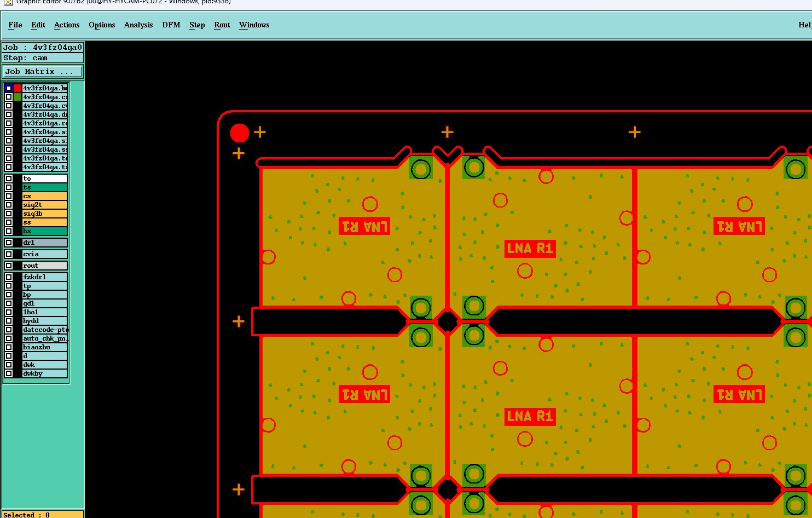Select the layer name biaozhu

point(45,347)
